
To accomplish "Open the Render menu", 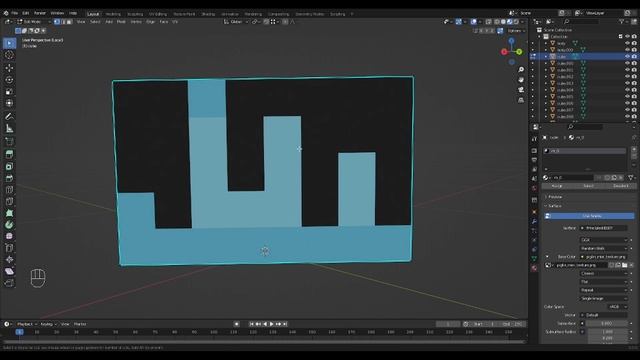I will coord(40,13).
